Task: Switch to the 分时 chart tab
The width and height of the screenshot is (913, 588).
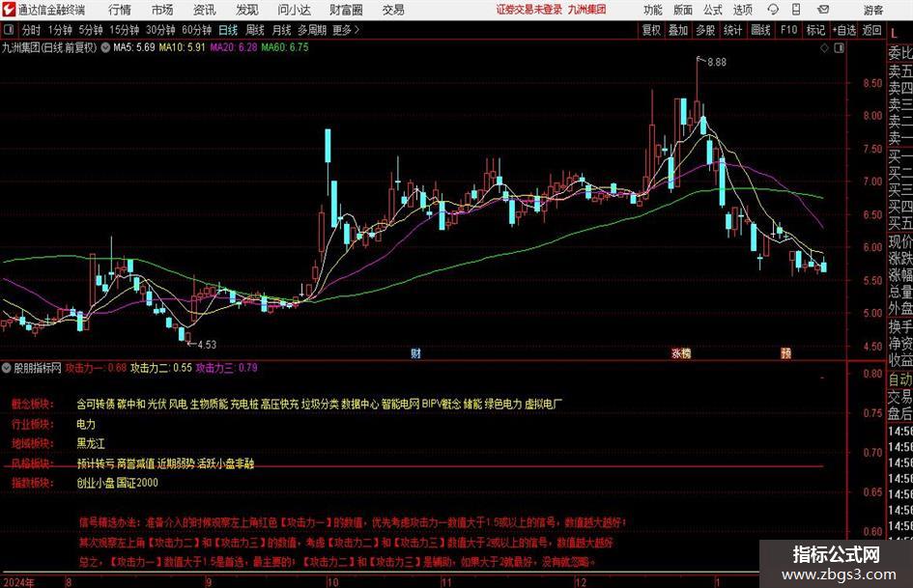Action: point(32,30)
